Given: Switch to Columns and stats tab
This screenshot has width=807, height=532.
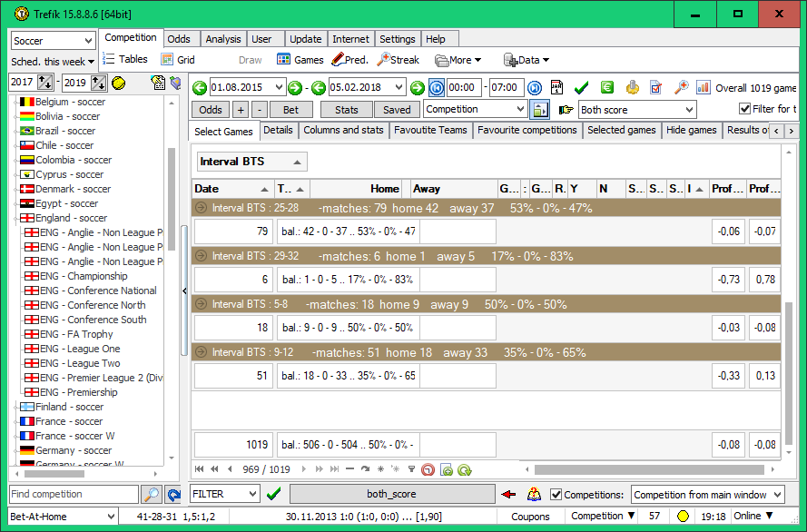Looking at the screenshot, I should click(343, 130).
